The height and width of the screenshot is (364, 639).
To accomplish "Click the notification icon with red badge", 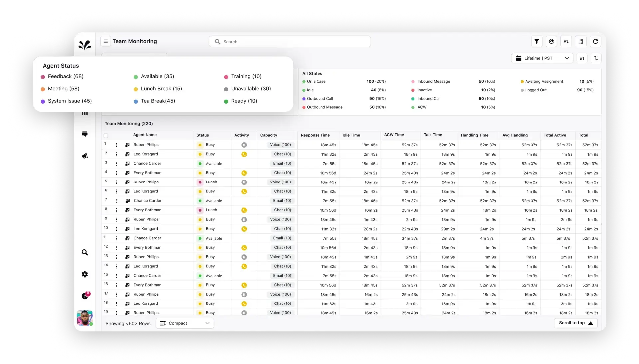I will [x=85, y=295].
